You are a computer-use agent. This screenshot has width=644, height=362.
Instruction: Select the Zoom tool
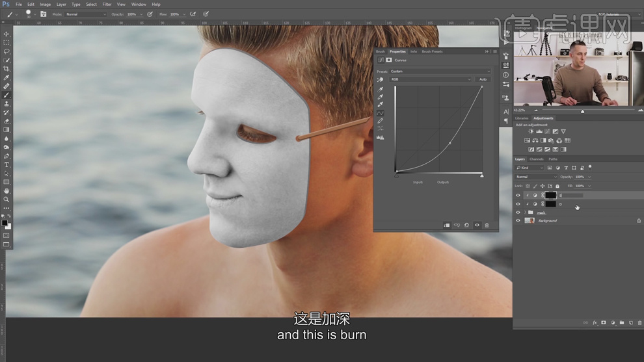point(6,200)
